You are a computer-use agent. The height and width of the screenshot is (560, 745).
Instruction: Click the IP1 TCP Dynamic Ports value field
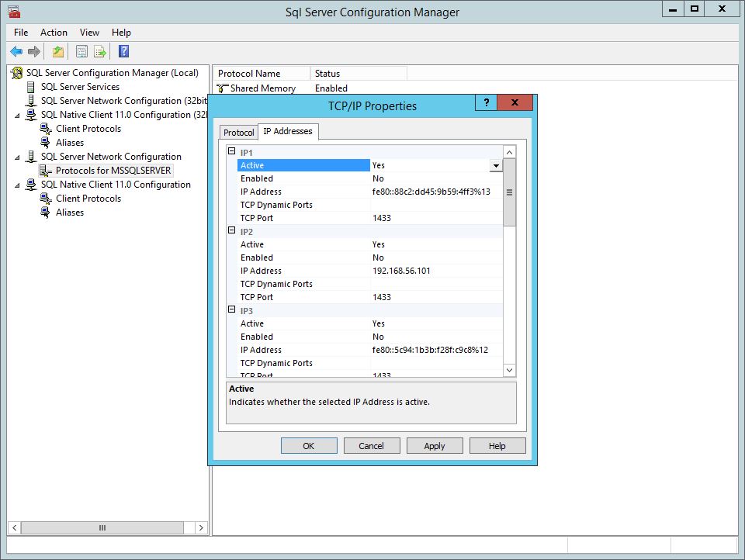coord(436,205)
